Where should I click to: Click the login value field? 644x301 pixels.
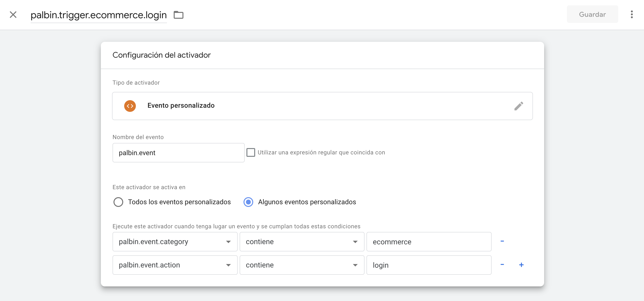(x=429, y=265)
